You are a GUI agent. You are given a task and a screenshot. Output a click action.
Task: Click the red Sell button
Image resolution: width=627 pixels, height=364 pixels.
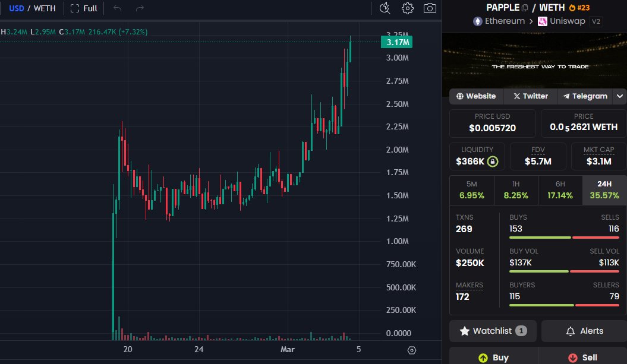[582, 357]
